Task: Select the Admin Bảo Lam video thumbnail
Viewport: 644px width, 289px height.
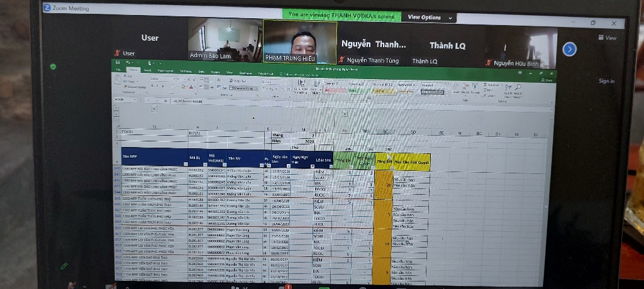Action: coord(225,39)
